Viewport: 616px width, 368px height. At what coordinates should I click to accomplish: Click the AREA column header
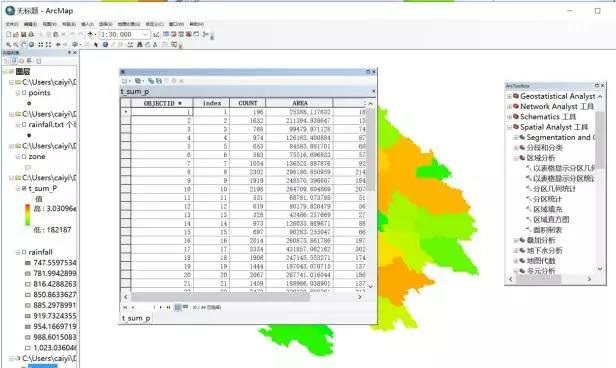point(299,103)
